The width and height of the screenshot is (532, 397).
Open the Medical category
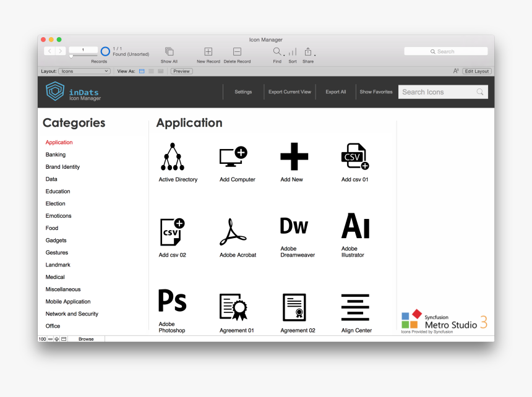coord(55,277)
